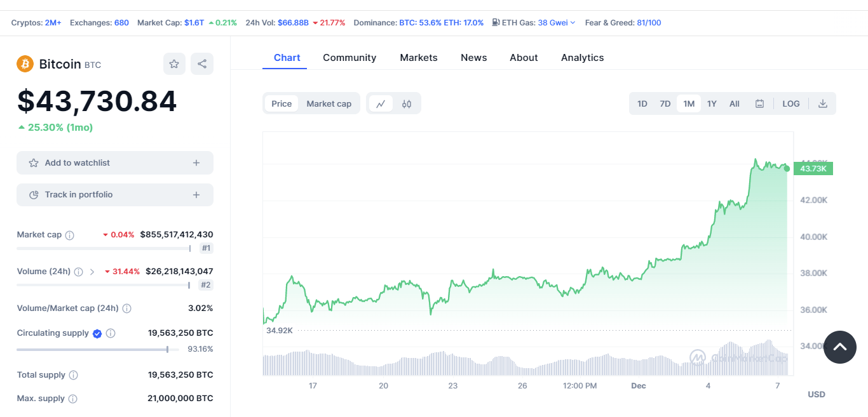
Task: Open the Community tab
Action: tap(349, 58)
